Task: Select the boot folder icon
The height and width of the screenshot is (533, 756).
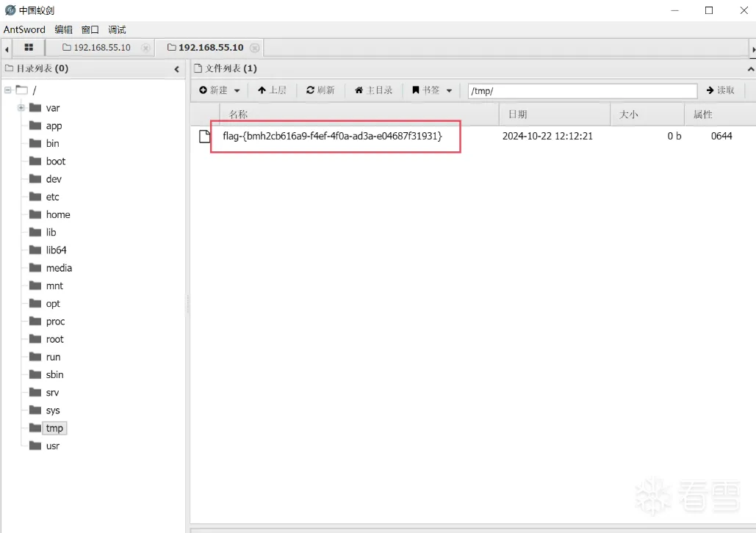Action: pos(35,161)
